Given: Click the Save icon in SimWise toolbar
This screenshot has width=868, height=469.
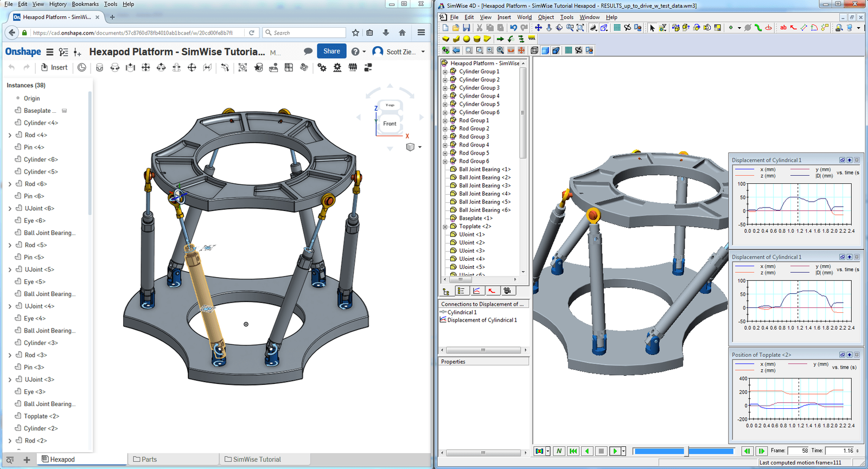Looking at the screenshot, I should [x=466, y=28].
